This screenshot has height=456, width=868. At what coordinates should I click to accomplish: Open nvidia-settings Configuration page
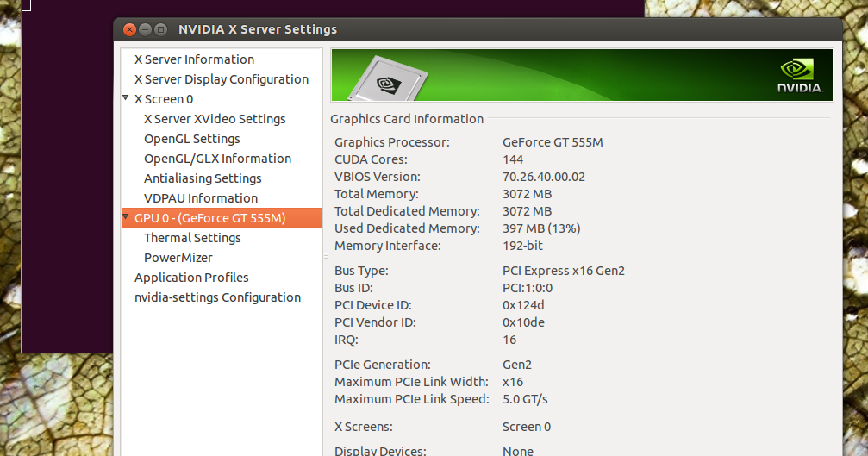(x=217, y=297)
